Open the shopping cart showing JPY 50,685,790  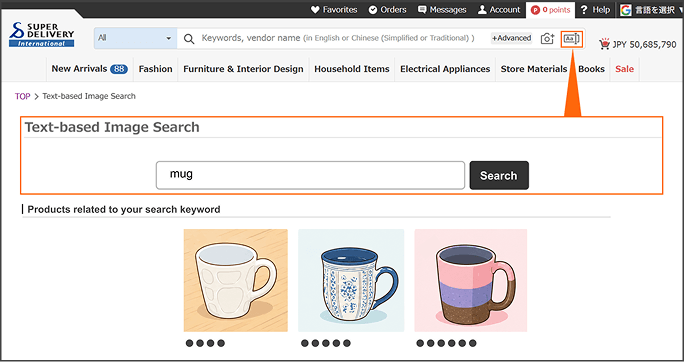point(637,44)
